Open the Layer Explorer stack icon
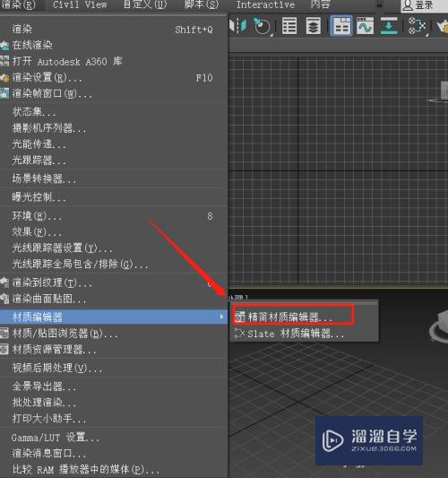Image resolution: width=448 pixels, height=478 pixels. click(x=313, y=26)
